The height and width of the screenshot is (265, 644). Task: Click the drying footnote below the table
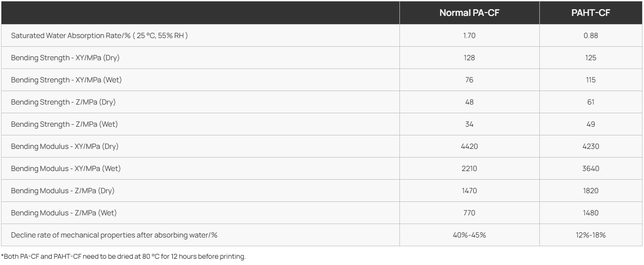[x=123, y=256]
